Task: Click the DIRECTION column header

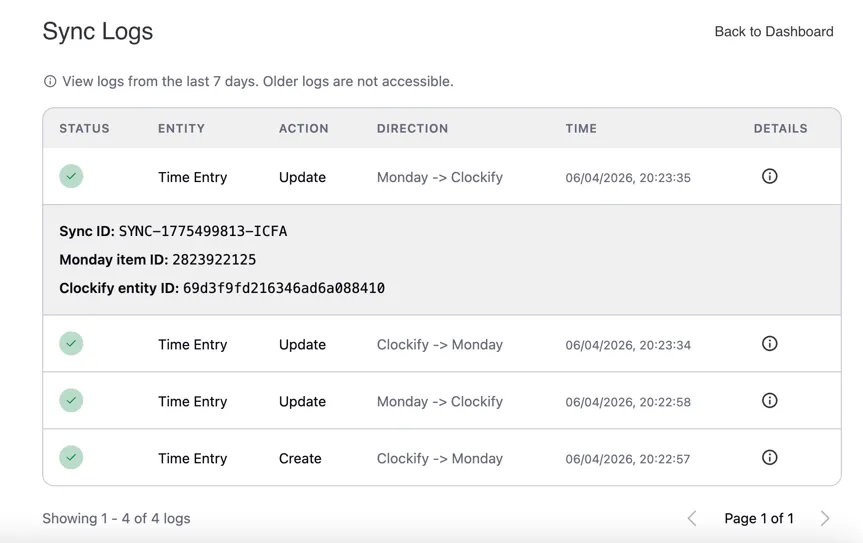Action: click(412, 128)
